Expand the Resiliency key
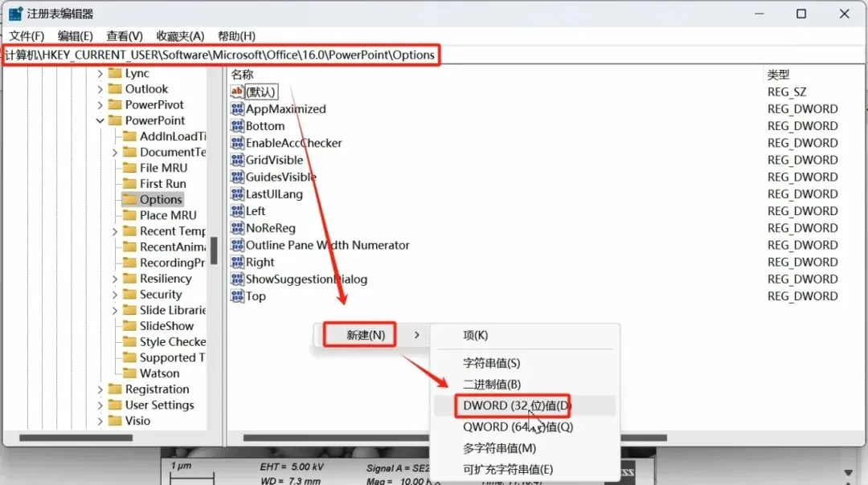Screen dimensions: 868x485 [x=115, y=279]
